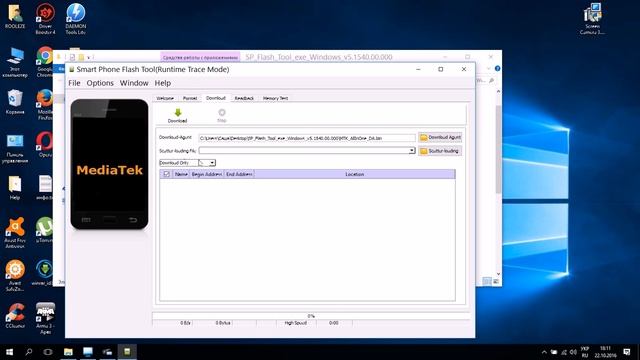
Task: Open the File menu
Action: click(x=74, y=83)
